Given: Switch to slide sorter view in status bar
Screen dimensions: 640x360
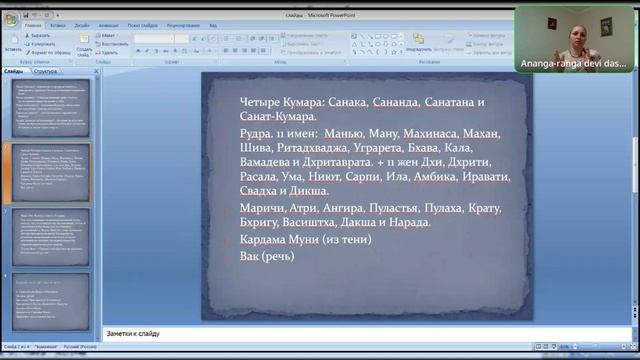Looking at the screenshot, I should pos(546,347).
